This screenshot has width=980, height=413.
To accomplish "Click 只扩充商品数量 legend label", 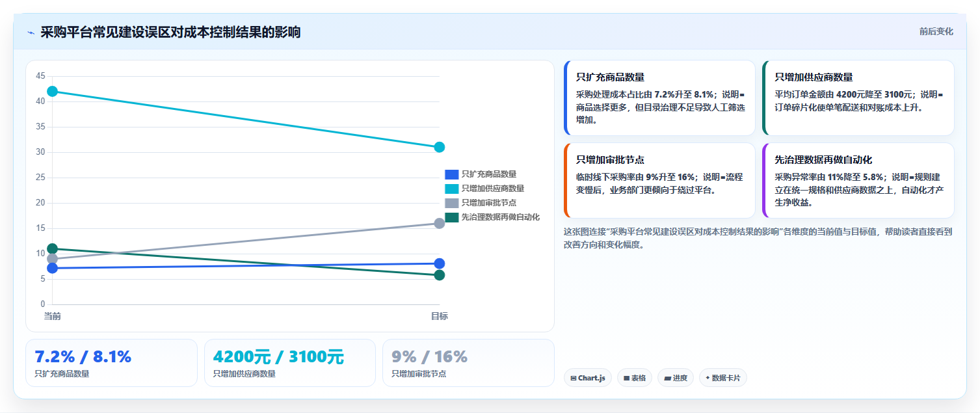I will tap(489, 174).
